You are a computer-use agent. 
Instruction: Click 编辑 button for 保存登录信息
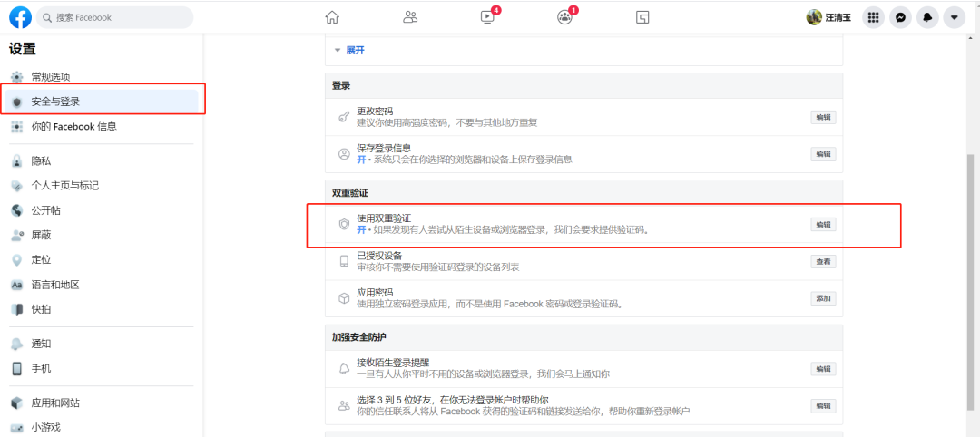coord(823,154)
